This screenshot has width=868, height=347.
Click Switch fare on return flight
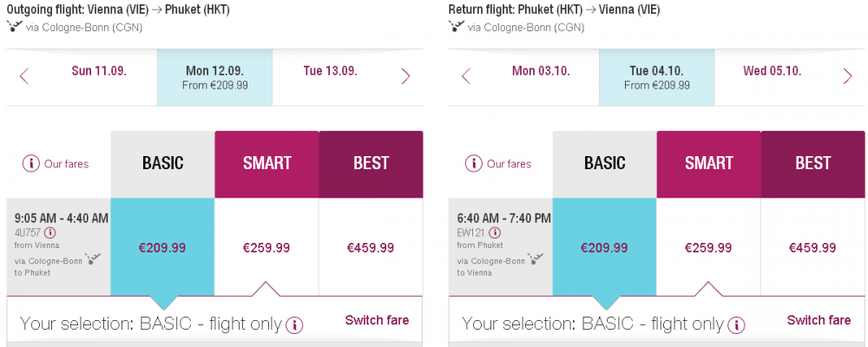pos(819,320)
